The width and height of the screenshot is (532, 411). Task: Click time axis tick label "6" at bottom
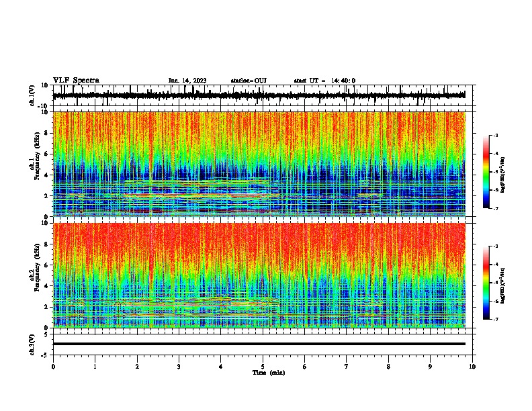click(x=304, y=367)
